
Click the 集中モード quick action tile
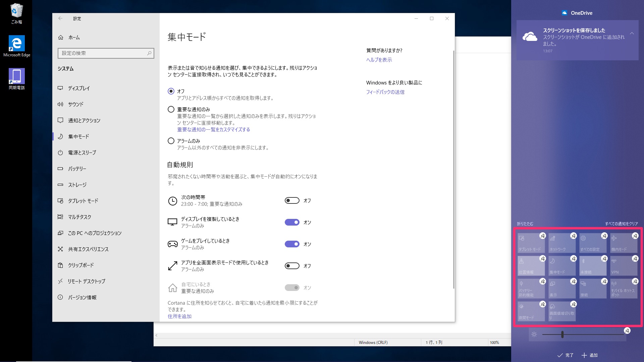pyautogui.click(x=562, y=266)
